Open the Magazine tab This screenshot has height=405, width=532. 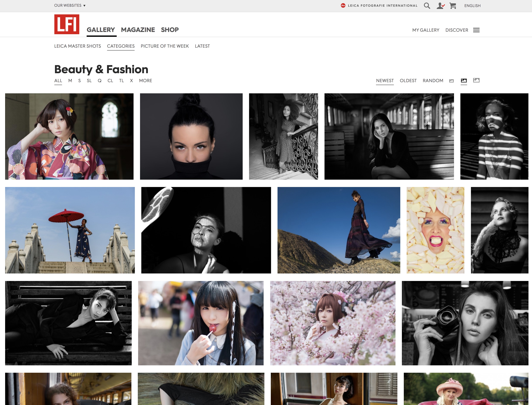(x=138, y=30)
